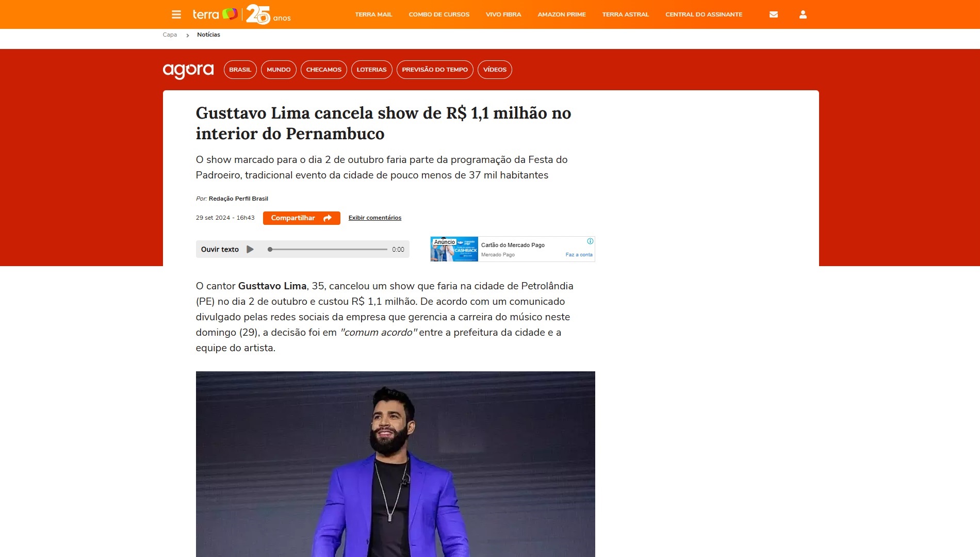Image resolution: width=980 pixels, height=557 pixels.
Task: Open the mail envelope icon
Action: point(774,14)
